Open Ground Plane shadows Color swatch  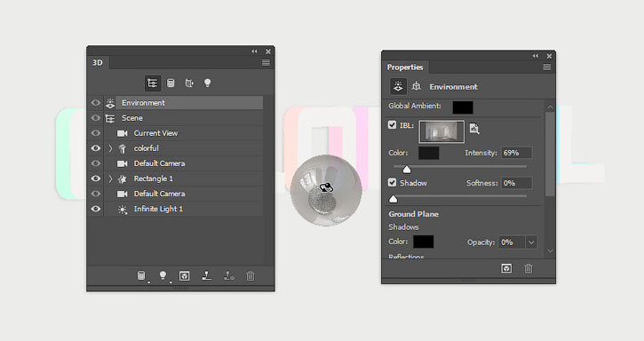click(x=424, y=242)
